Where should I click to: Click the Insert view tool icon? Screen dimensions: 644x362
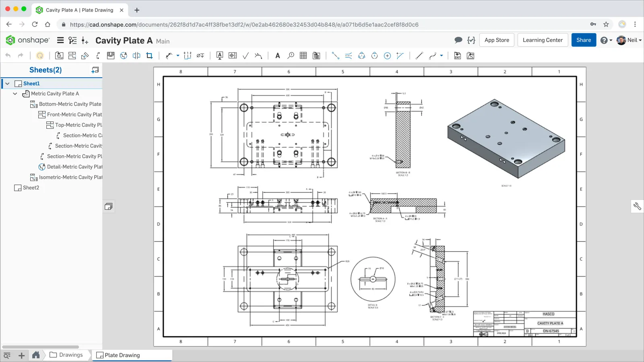coord(59,56)
